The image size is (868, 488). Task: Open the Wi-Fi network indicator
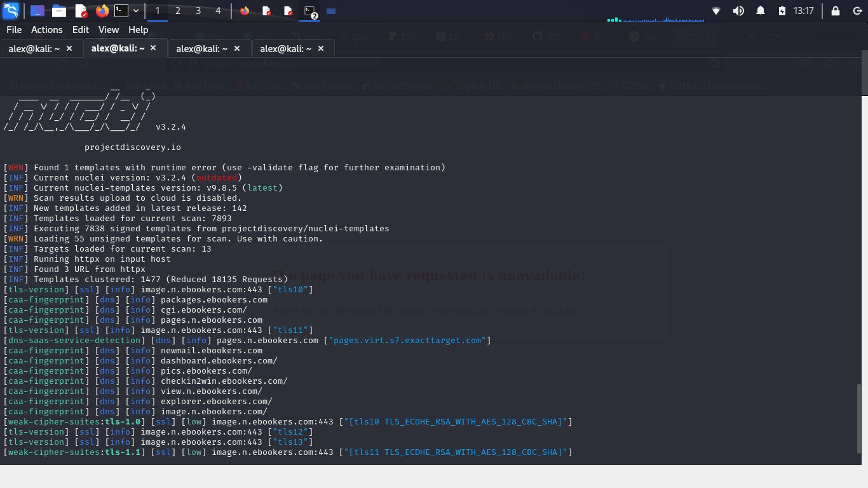716,11
